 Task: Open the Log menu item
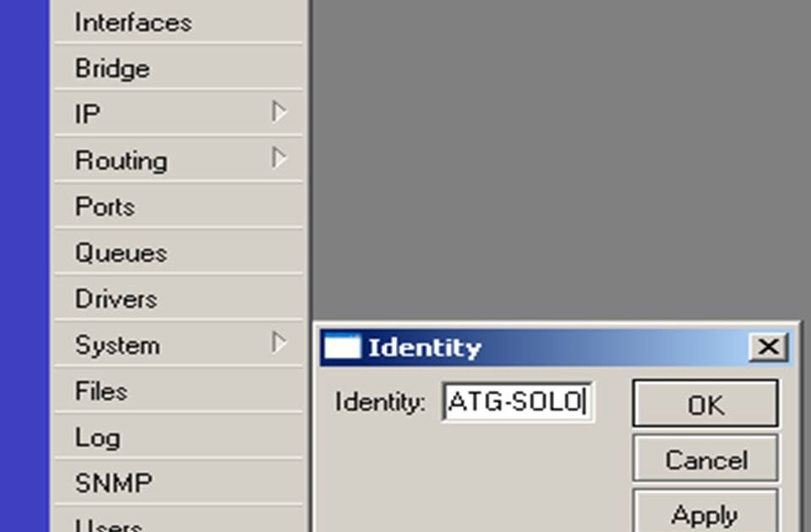click(x=97, y=437)
